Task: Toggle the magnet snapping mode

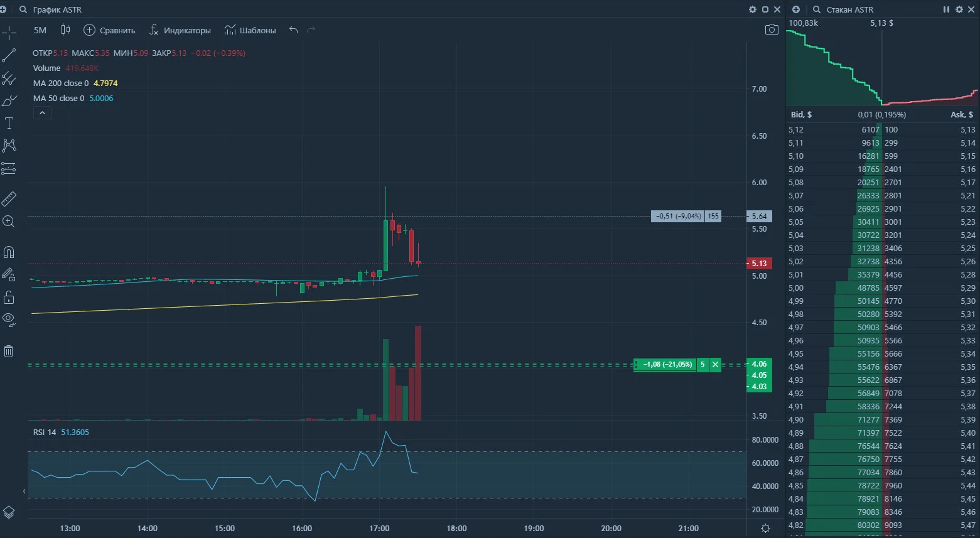Action: (9, 252)
